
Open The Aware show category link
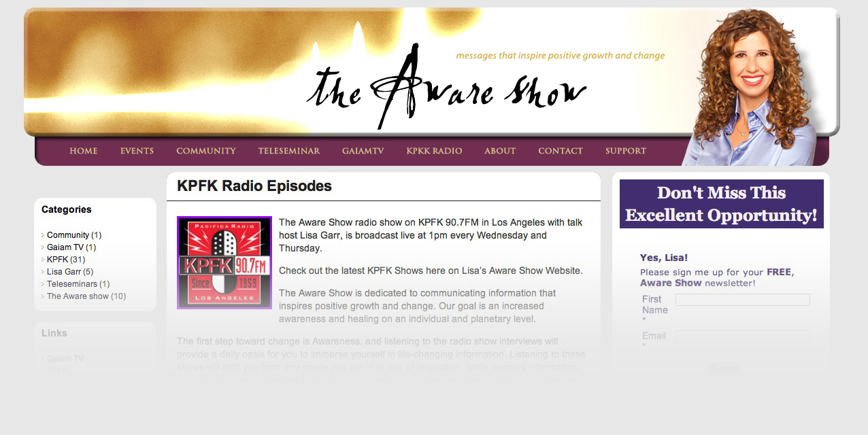coord(78,296)
